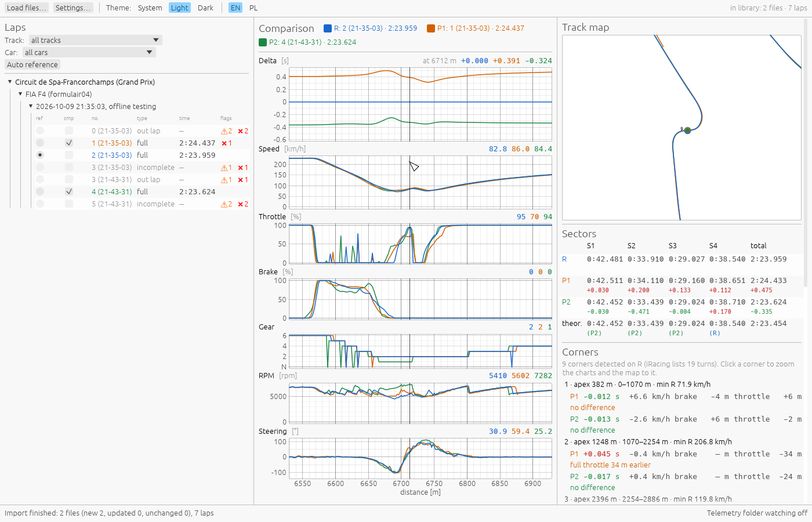
Task: Zoom to corner 2 apex 1248 m
Action: tap(648, 441)
